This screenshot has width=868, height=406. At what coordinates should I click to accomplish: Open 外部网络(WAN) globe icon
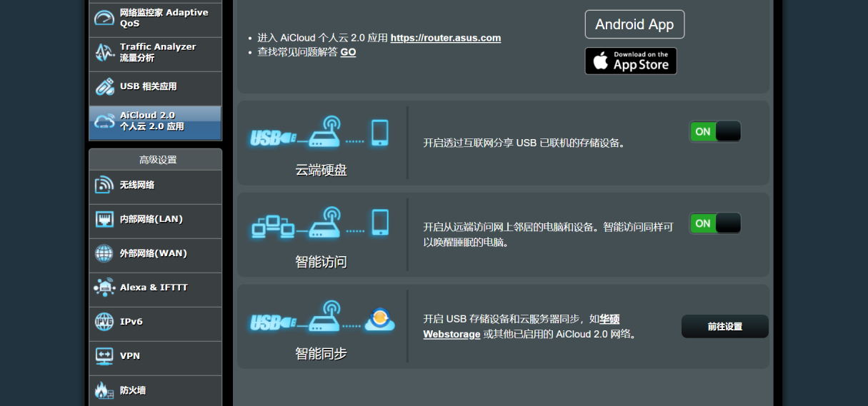[104, 253]
